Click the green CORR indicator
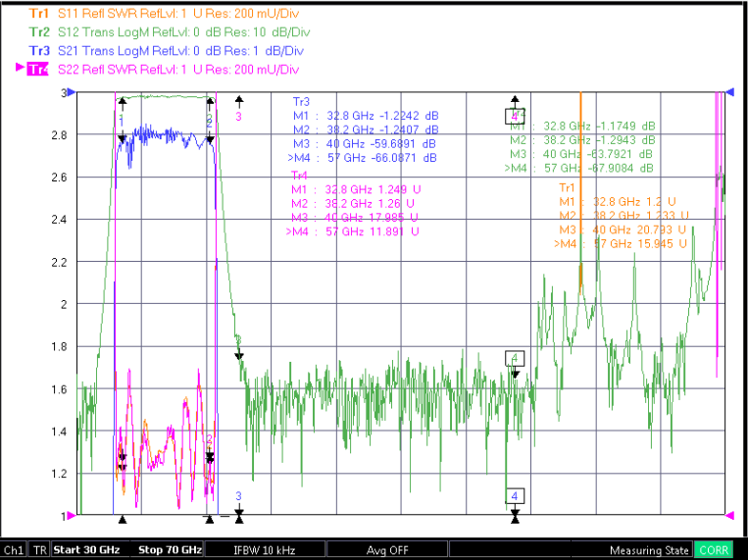 [714, 550]
